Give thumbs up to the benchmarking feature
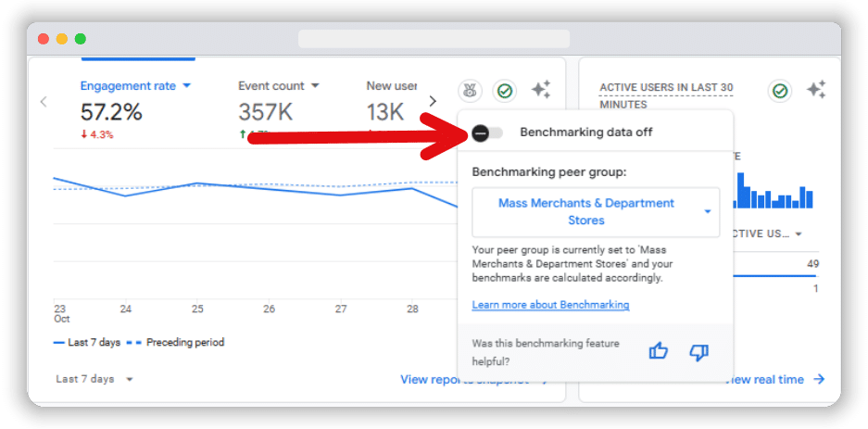The image size is (868, 429). (659, 351)
